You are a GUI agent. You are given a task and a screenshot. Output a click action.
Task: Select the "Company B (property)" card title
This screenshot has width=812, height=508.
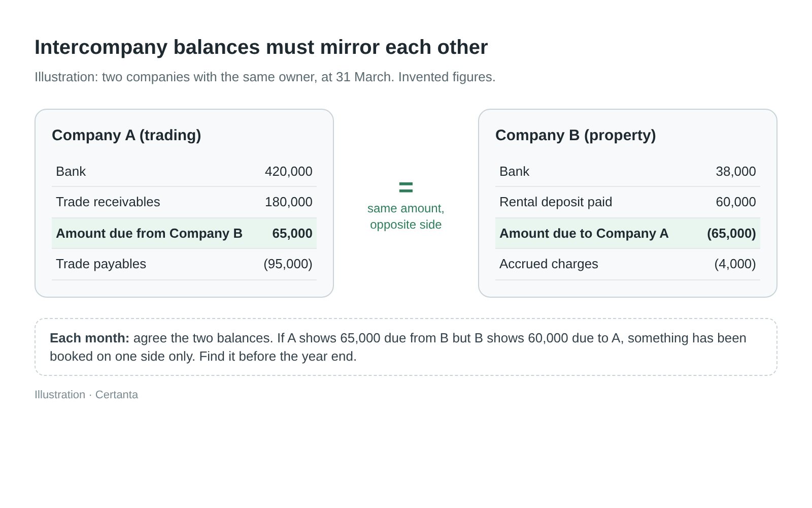click(576, 135)
